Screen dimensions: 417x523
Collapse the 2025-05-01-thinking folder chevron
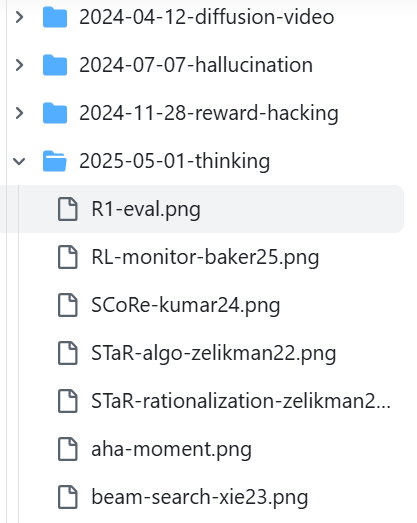[19, 161]
